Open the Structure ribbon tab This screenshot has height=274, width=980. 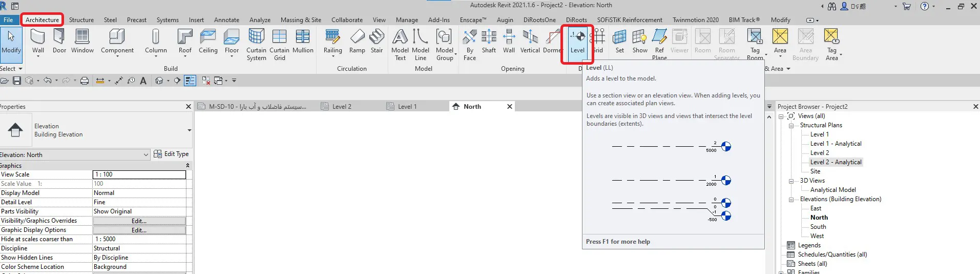(x=81, y=20)
